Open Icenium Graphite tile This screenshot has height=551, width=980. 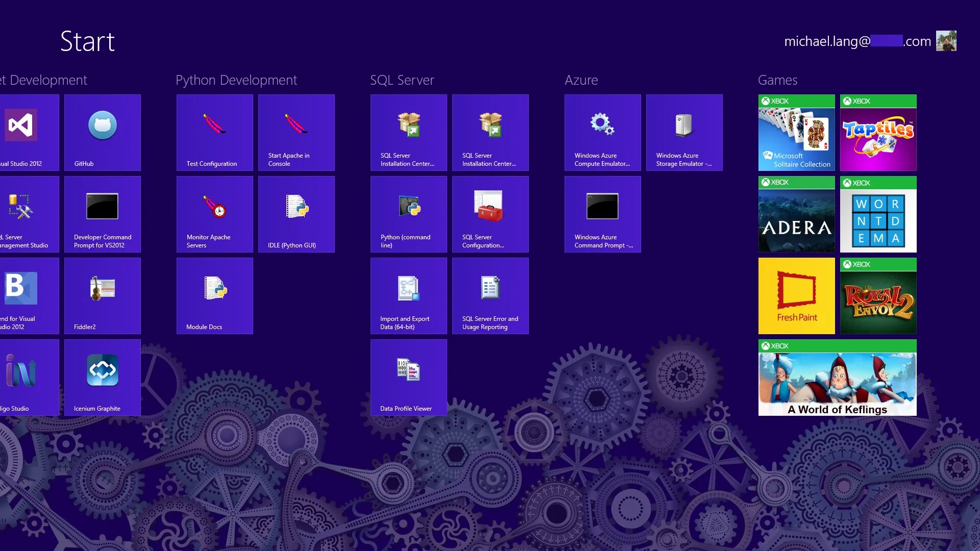[x=102, y=378]
